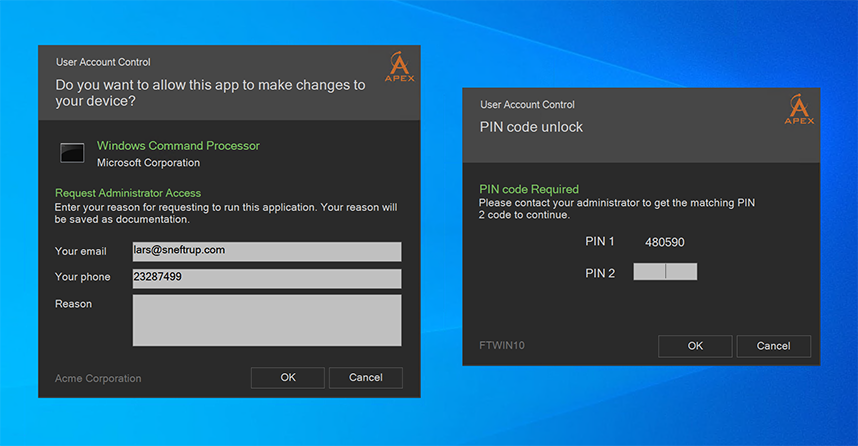Confirm with OK in administrator access dialog
This screenshot has height=446, width=858.
[x=288, y=378]
